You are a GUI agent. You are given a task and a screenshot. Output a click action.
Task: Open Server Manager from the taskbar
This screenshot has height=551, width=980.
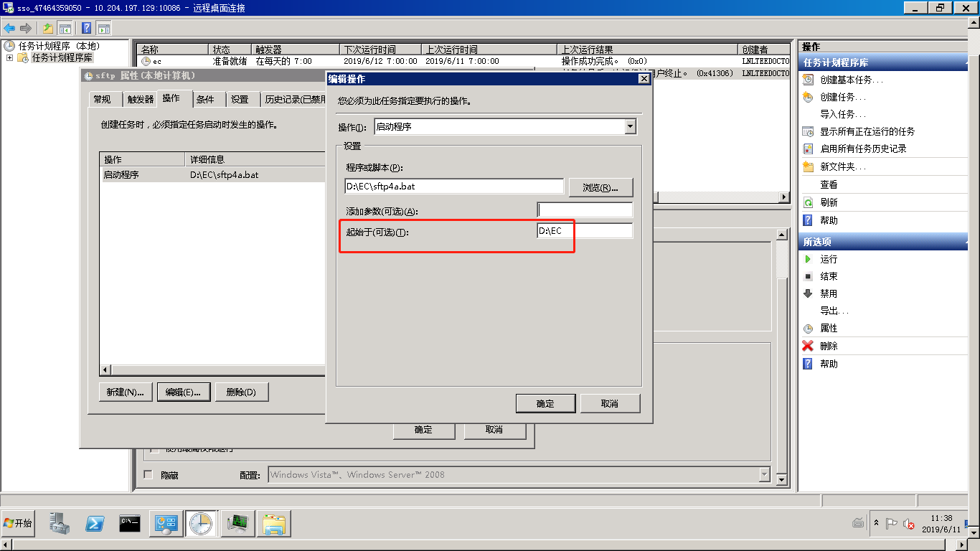[60, 524]
